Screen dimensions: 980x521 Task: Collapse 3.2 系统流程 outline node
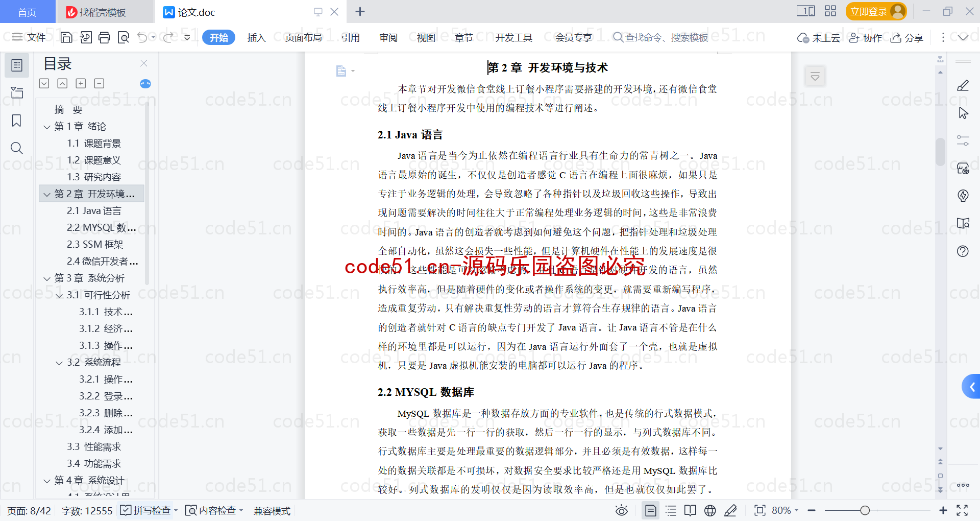[x=59, y=363]
